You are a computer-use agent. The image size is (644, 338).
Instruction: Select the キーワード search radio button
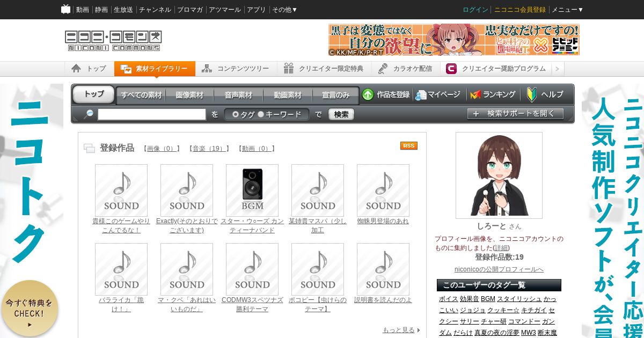[x=261, y=114]
